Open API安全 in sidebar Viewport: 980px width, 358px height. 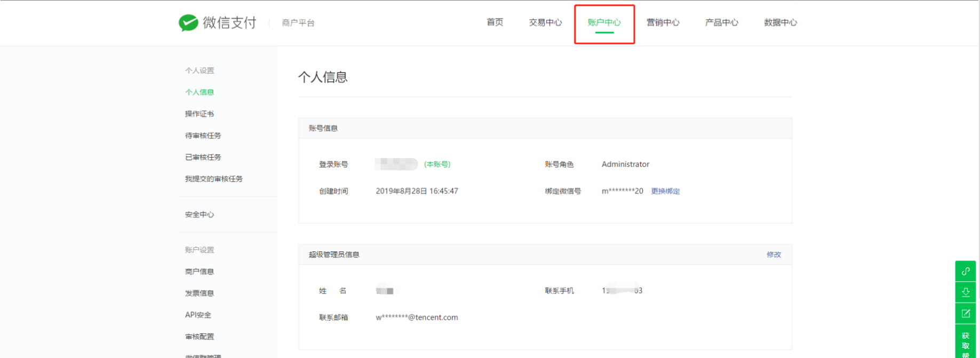[198, 315]
